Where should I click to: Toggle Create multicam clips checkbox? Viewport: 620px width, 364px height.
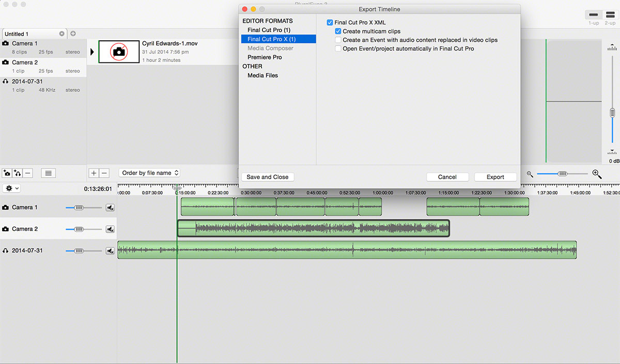pos(338,31)
